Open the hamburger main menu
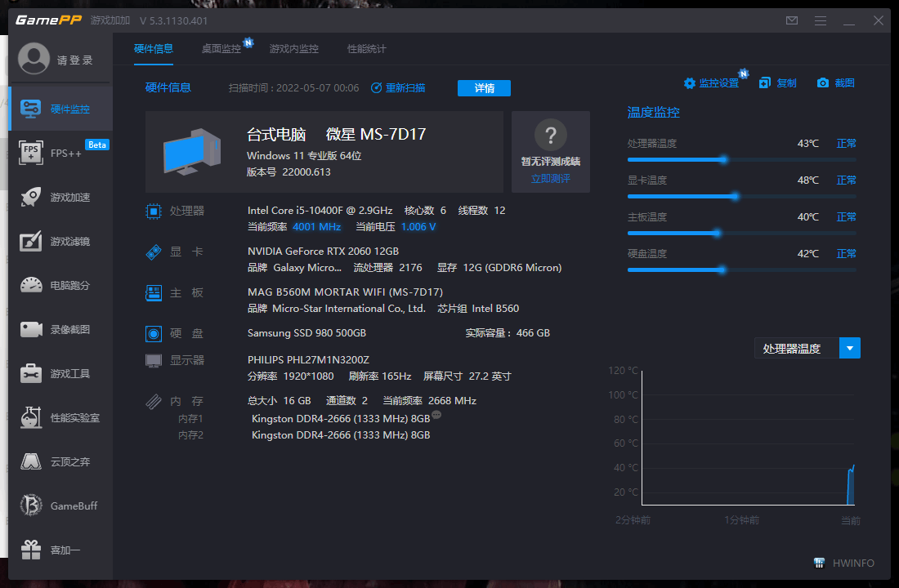The width and height of the screenshot is (899, 588). (x=821, y=20)
